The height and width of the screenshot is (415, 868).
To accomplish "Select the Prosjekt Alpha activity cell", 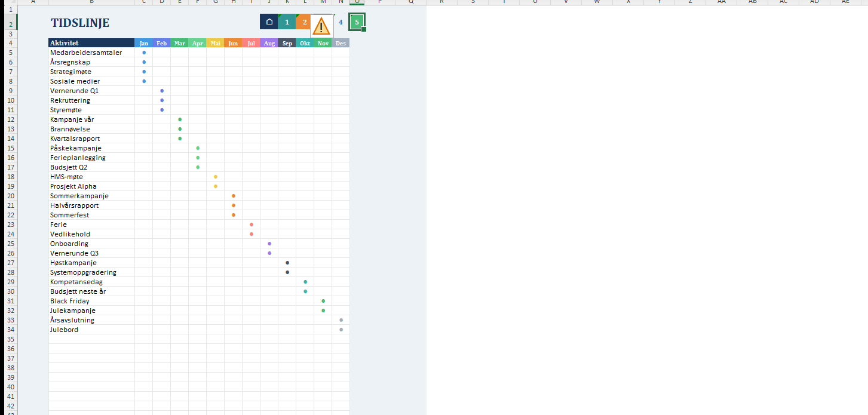I will [x=91, y=186].
